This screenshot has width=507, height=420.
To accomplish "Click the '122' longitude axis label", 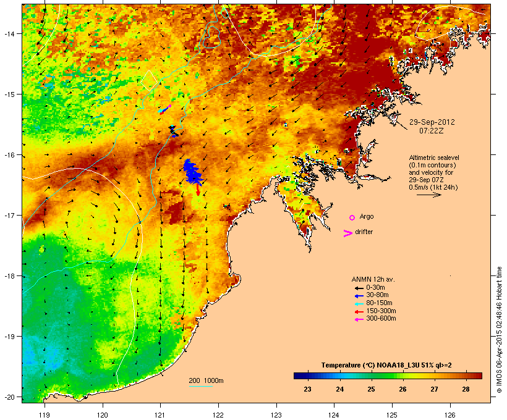I will click(218, 415).
